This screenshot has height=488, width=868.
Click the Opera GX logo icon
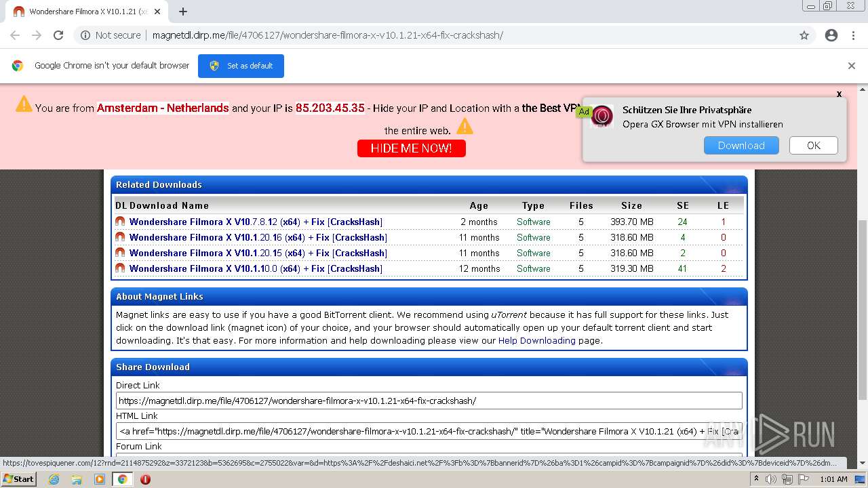coord(602,117)
